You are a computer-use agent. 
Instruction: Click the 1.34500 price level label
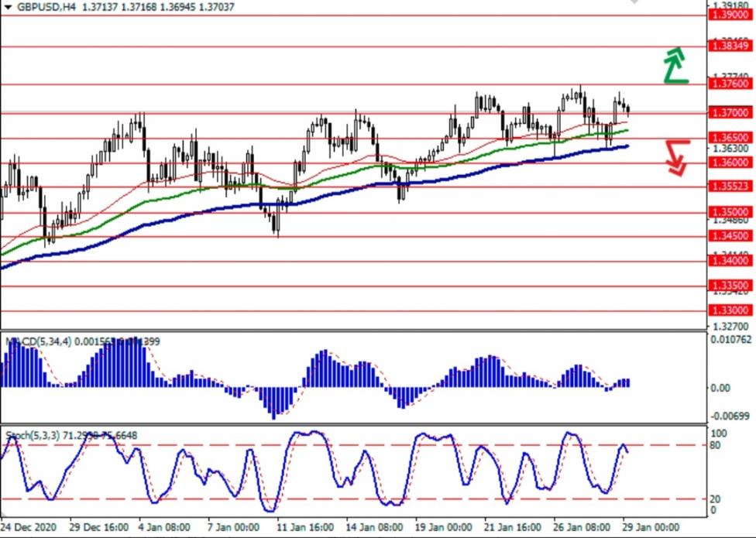730,236
